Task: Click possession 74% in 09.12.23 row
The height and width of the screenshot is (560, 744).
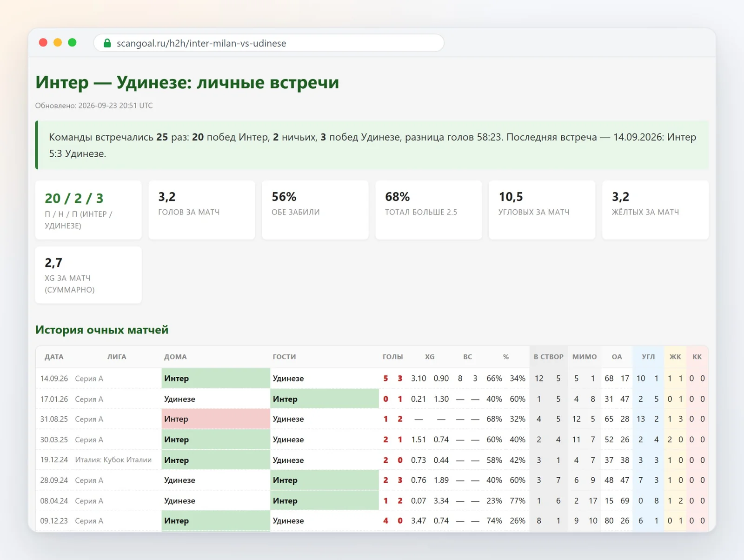Action: (x=494, y=521)
